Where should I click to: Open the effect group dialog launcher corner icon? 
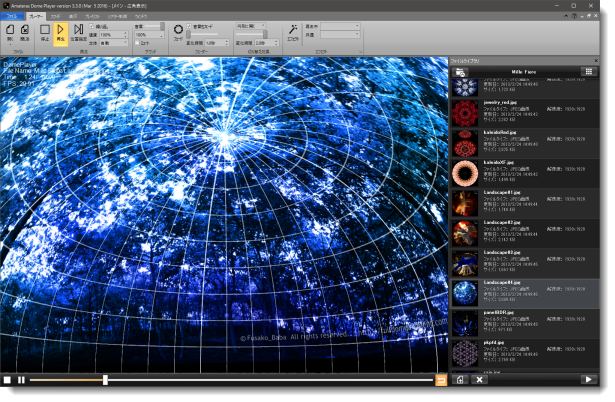(x=360, y=52)
